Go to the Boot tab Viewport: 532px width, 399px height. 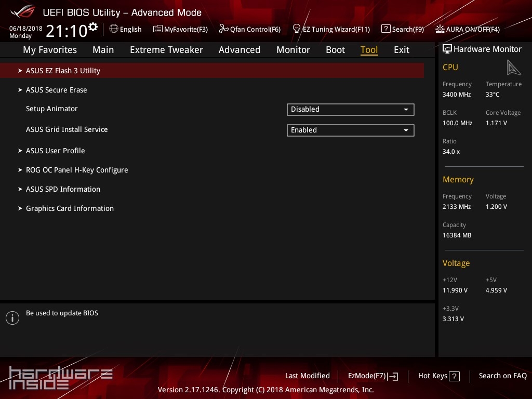[335, 50]
